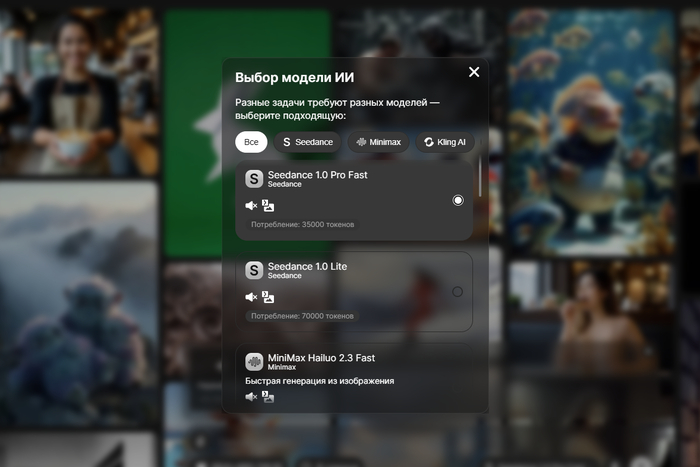Image resolution: width=700 pixels, height=467 pixels.
Task: Click image-input icon on Seedance Lite
Action: (268, 297)
